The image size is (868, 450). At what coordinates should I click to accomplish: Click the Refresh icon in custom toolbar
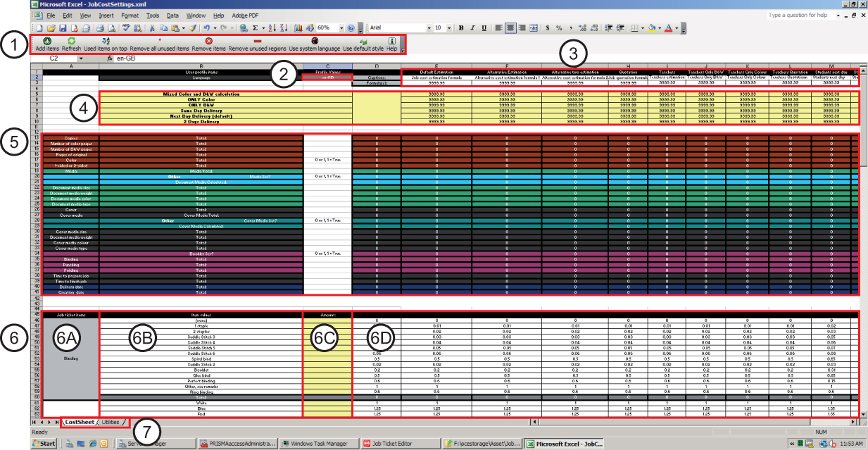point(70,41)
